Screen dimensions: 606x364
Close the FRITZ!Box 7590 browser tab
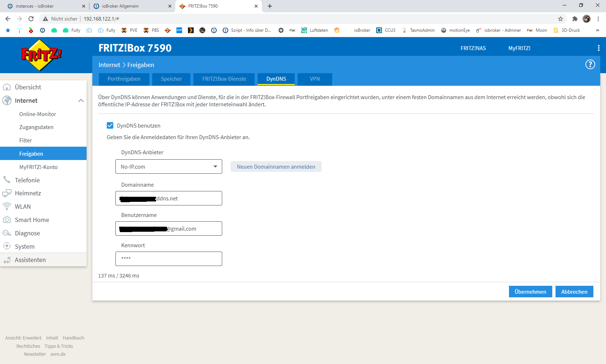click(256, 6)
